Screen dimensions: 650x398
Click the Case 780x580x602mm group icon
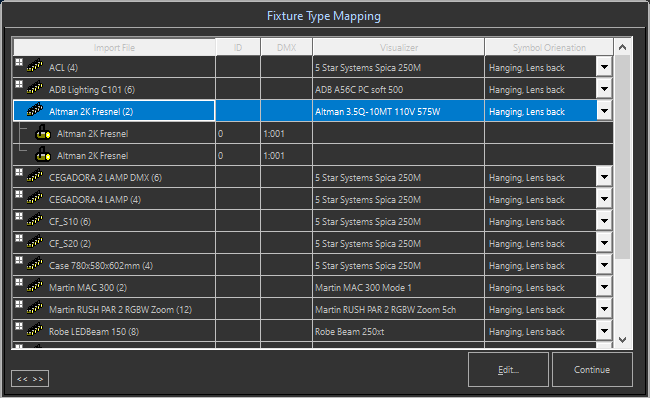point(35,264)
